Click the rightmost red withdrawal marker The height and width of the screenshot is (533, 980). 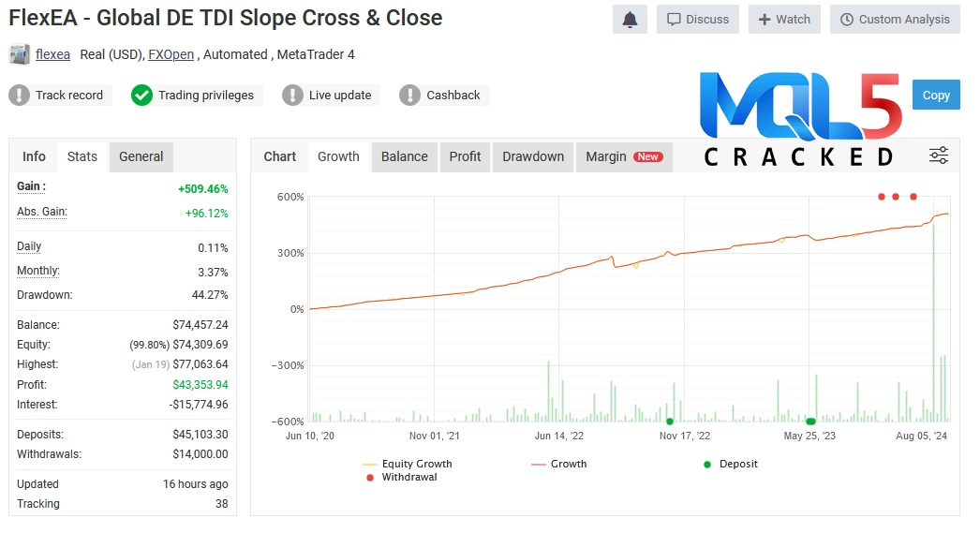(x=913, y=197)
